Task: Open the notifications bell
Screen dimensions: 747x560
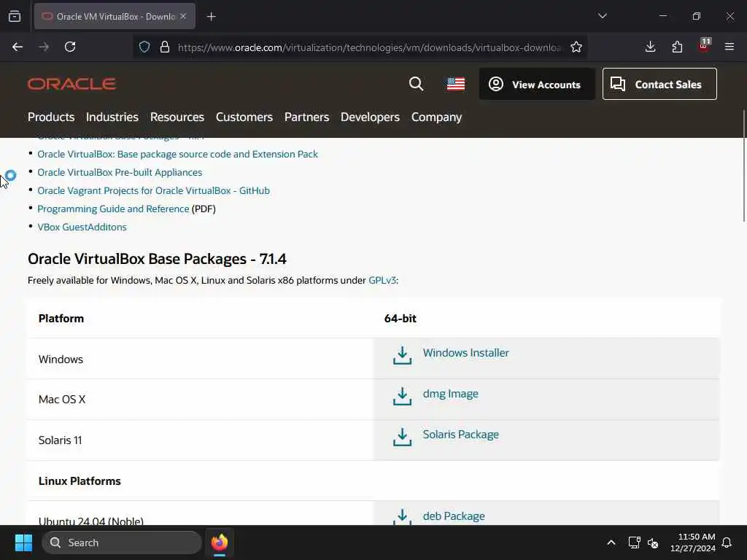Action: [727, 542]
